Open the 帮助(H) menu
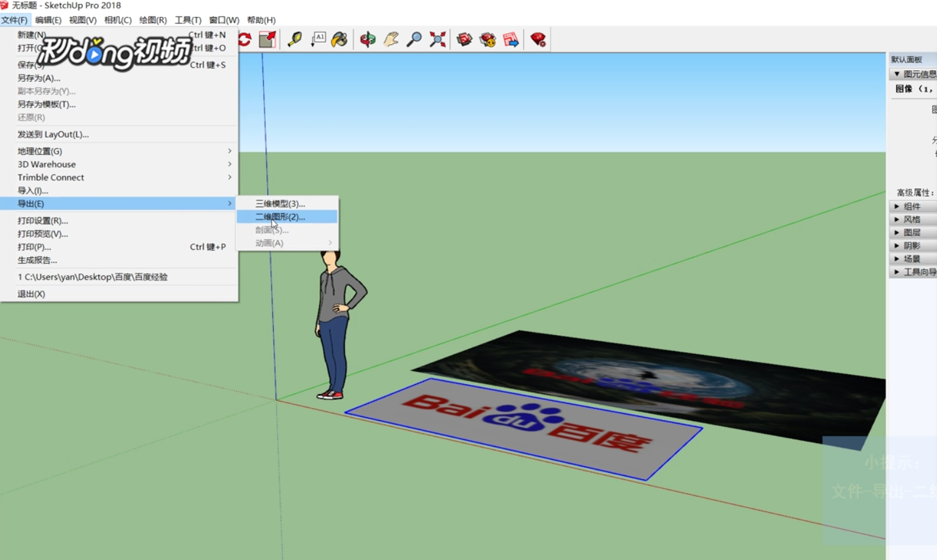Screen dimensions: 937x560 tap(261, 20)
